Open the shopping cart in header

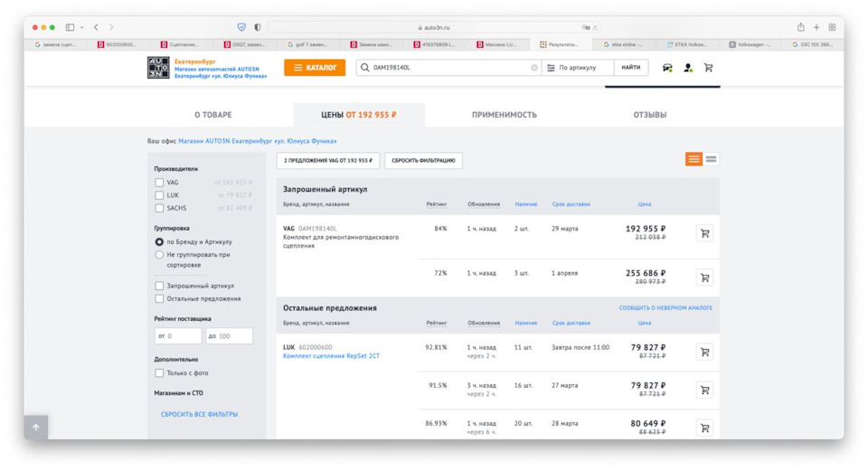[x=709, y=68]
